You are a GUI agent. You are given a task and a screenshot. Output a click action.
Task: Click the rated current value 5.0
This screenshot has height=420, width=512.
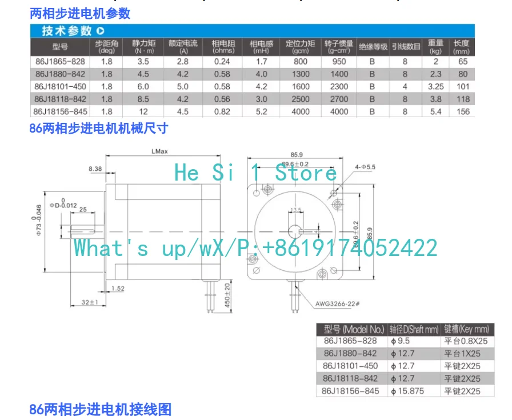pyautogui.click(x=182, y=86)
